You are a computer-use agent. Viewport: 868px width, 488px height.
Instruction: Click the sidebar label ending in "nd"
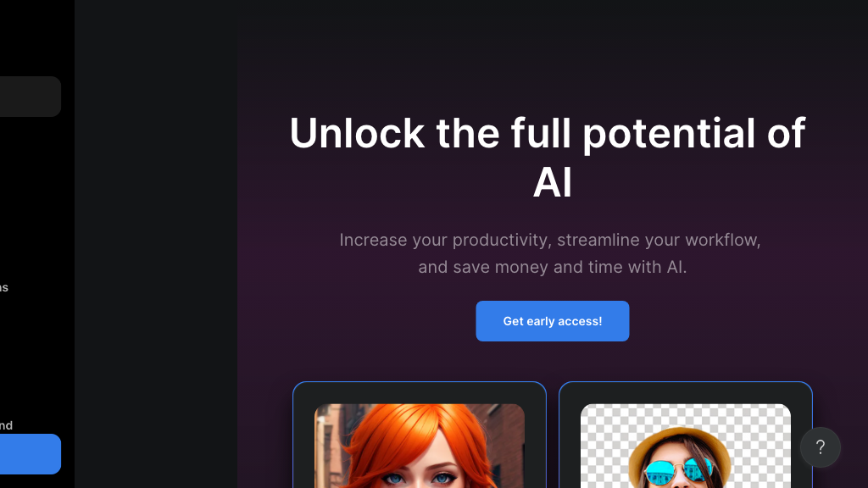pyautogui.click(x=6, y=425)
